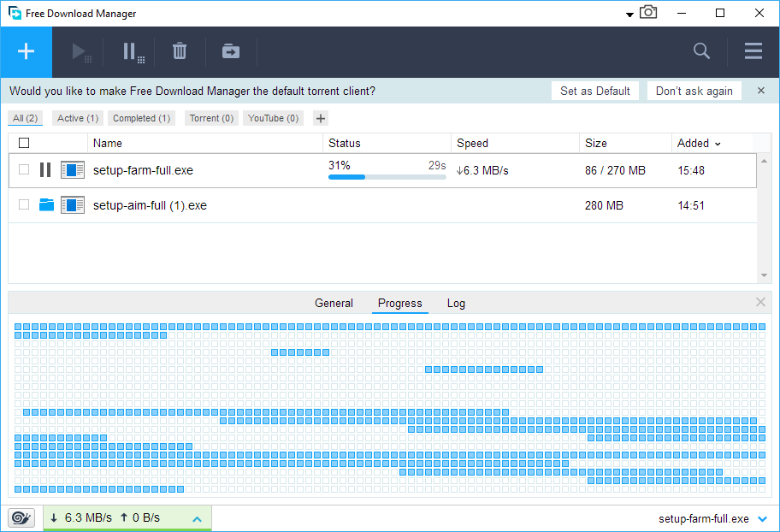Sort by the Added column header
This screenshot has height=532, width=780.
click(699, 144)
